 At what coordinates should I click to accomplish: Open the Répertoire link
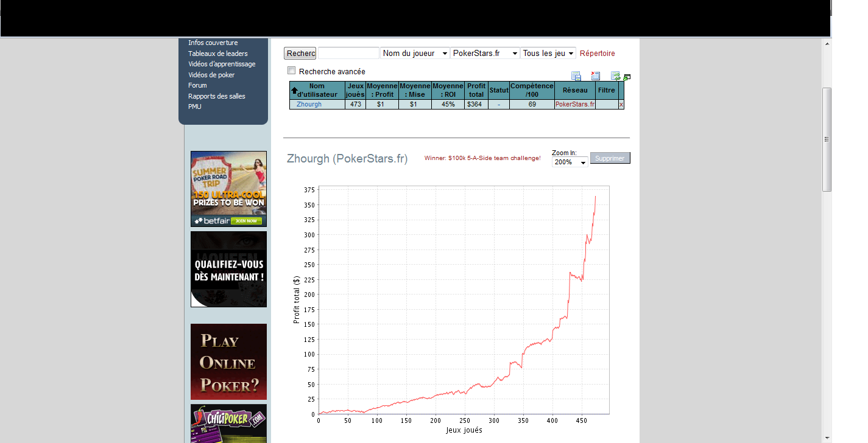[598, 54]
